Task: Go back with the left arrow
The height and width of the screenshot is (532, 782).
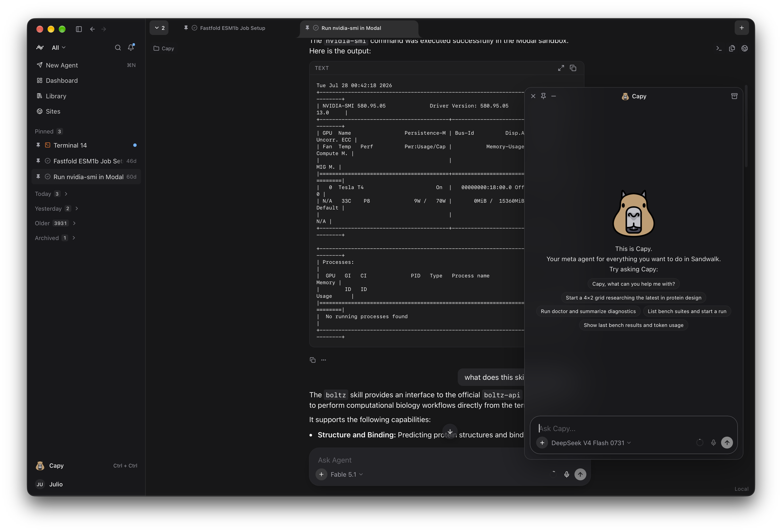Action: [x=92, y=29]
